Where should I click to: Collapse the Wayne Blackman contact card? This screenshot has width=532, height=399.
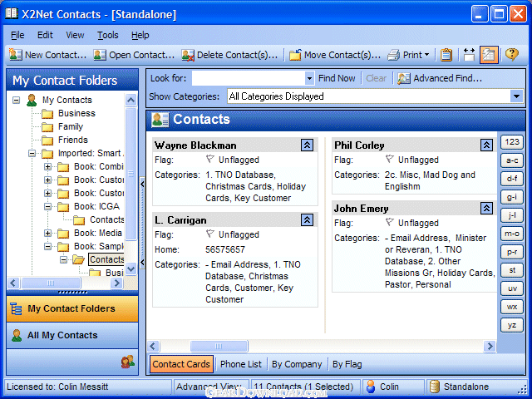coord(307,145)
